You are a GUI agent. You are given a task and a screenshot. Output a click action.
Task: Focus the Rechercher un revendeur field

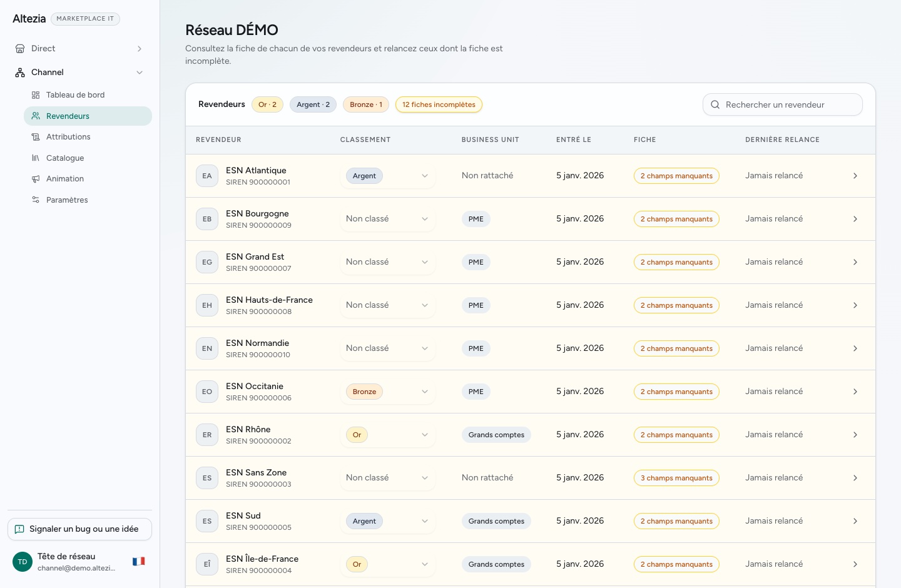pos(783,104)
